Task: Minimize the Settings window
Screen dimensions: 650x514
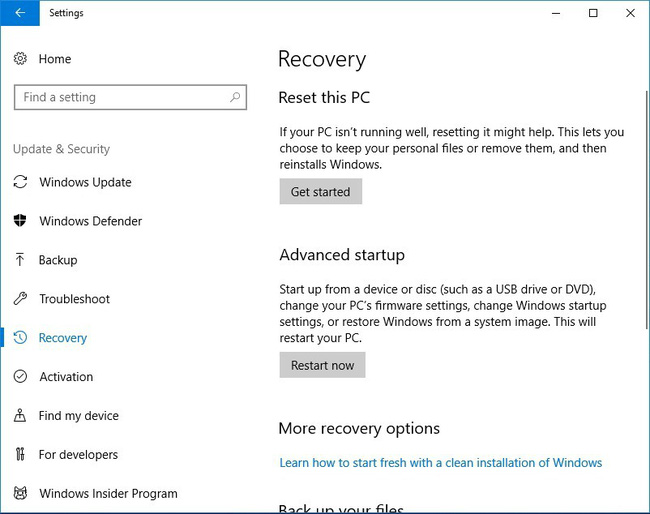Action: pyautogui.click(x=556, y=13)
